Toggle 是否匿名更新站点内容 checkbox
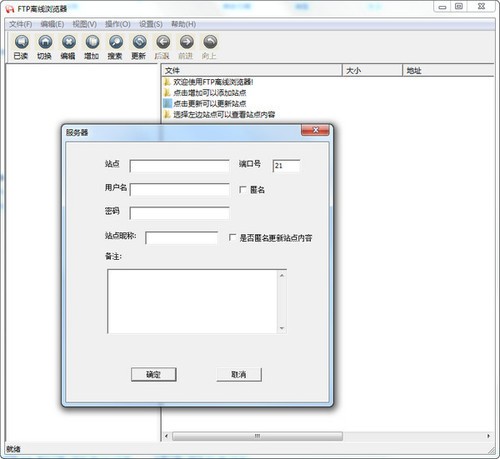The image size is (500, 459). (x=232, y=237)
